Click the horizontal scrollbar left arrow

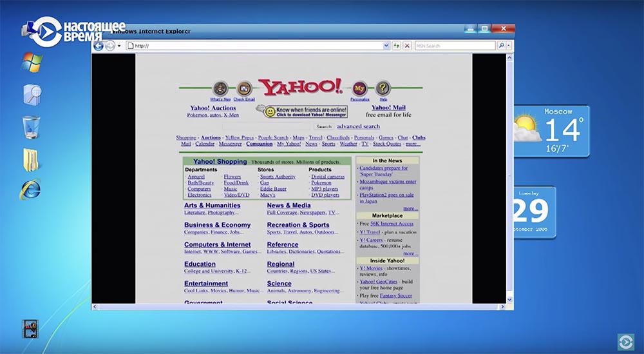pyautogui.click(x=95, y=307)
